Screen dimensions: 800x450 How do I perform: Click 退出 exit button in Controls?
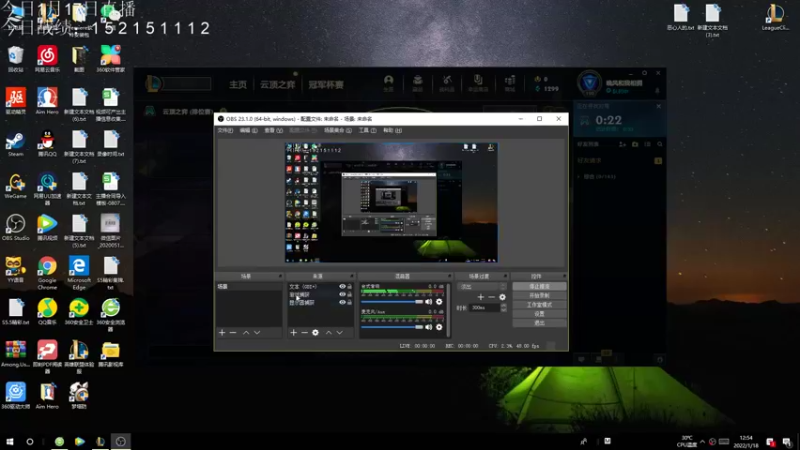[x=539, y=323]
